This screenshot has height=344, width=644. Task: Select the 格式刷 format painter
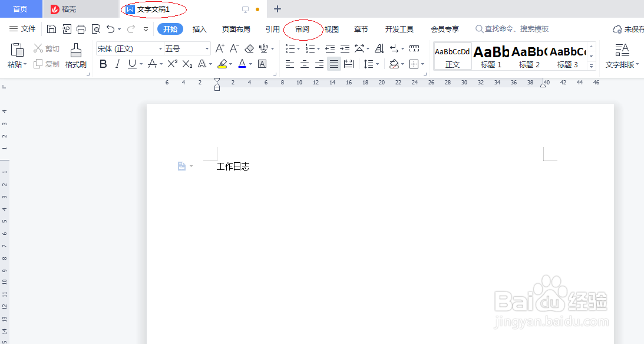(x=76, y=56)
